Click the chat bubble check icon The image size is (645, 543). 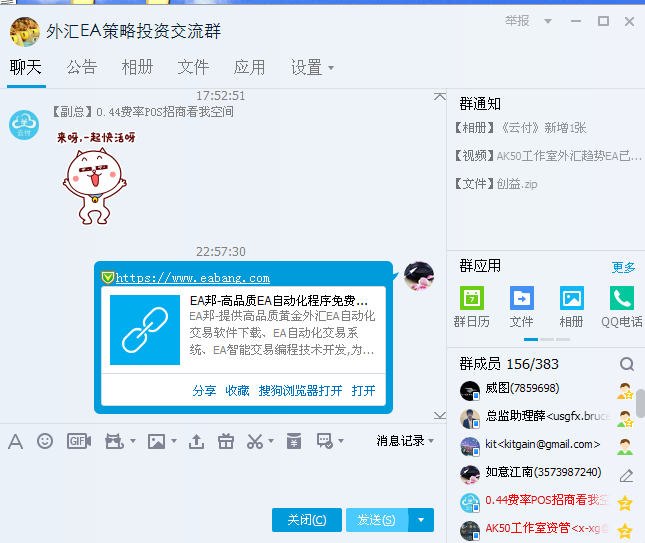(325, 441)
